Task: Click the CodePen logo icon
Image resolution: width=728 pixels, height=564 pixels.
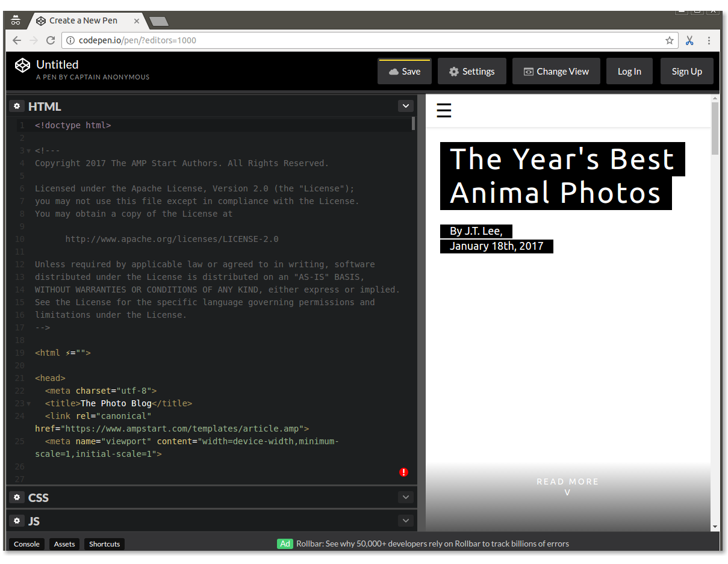Action: tap(22, 65)
